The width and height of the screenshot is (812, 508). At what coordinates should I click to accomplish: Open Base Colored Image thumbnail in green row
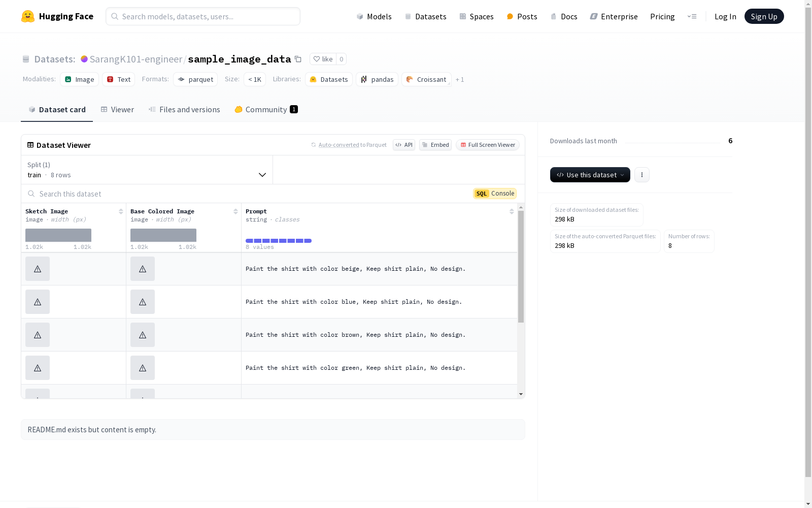tap(143, 368)
